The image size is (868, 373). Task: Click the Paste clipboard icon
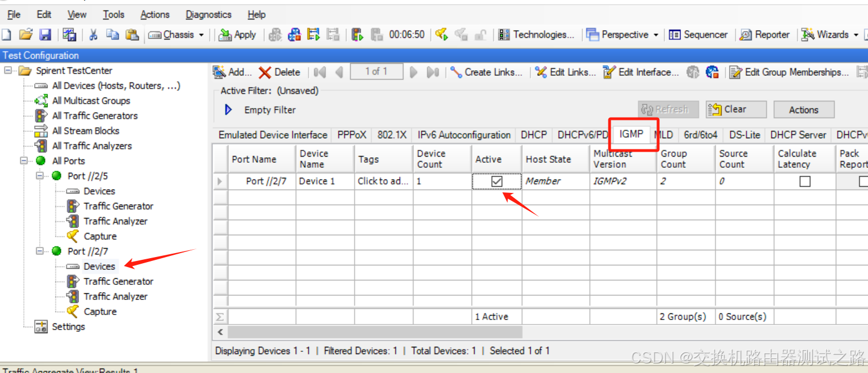[132, 35]
